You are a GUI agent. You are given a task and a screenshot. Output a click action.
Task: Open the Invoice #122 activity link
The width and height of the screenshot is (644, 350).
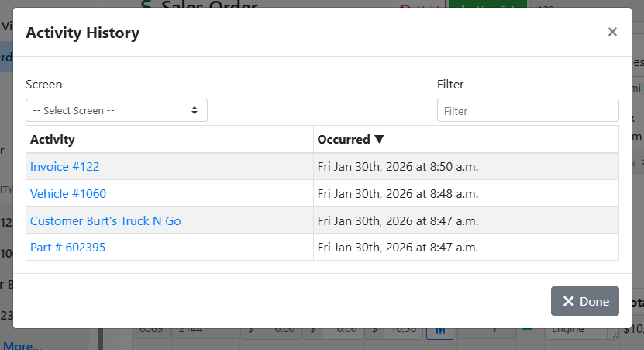[64, 166]
